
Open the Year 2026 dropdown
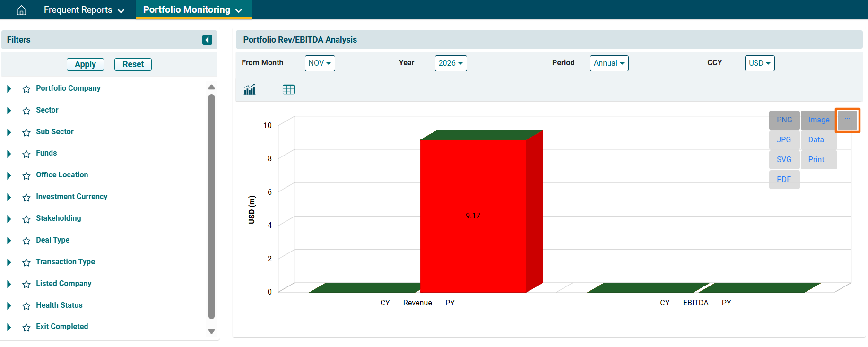[451, 63]
